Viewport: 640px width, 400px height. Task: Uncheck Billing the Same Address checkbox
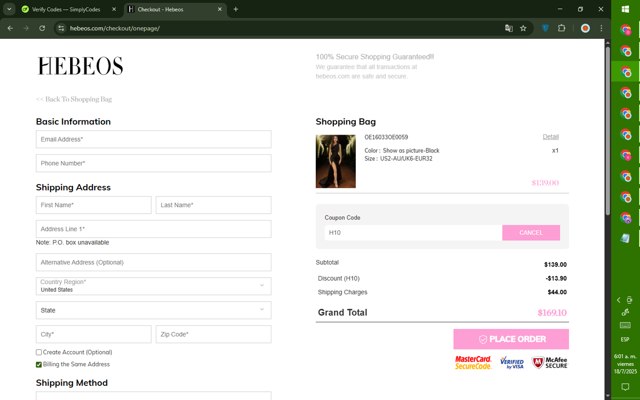click(x=39, y=364)
